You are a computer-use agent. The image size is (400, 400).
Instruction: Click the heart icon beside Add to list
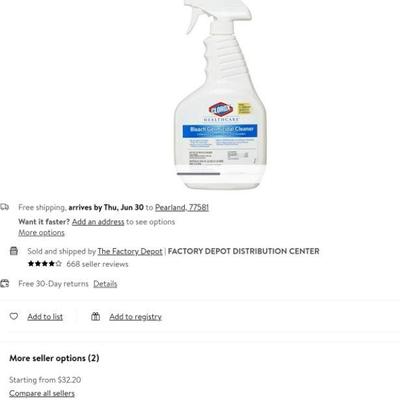[x=14, y=316]
